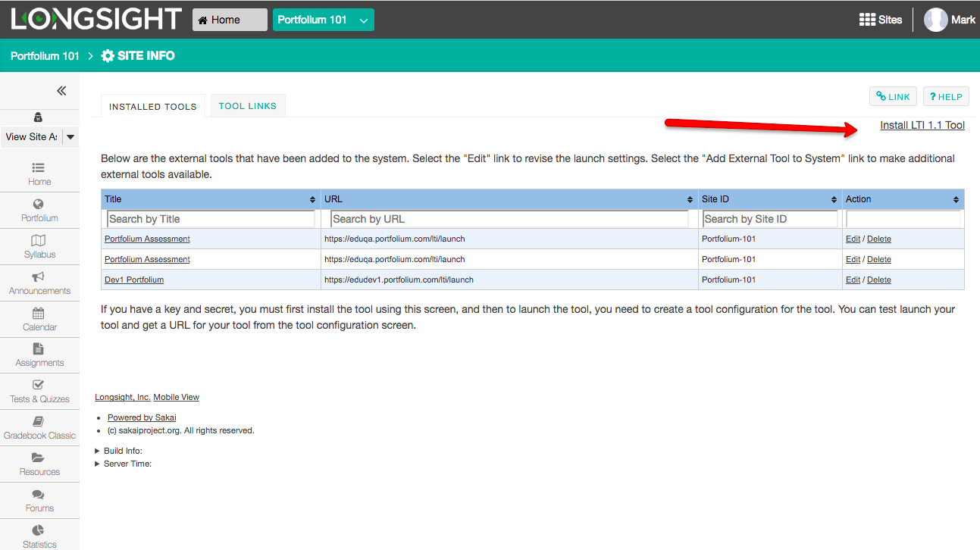Go to Home in top bar
The width and height of the screenshot is (980, 550).
coord(230,20)
